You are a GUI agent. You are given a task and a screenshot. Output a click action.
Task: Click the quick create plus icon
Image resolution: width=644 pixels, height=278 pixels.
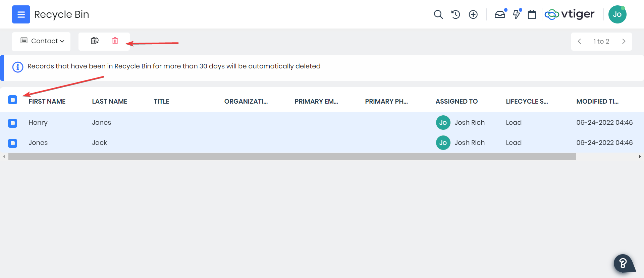tap(473, 14)
